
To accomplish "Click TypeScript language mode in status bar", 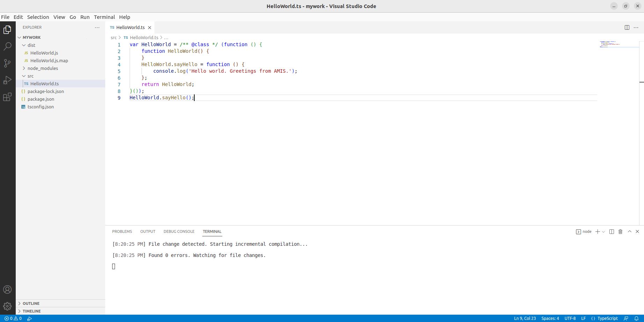I will 607,318.
